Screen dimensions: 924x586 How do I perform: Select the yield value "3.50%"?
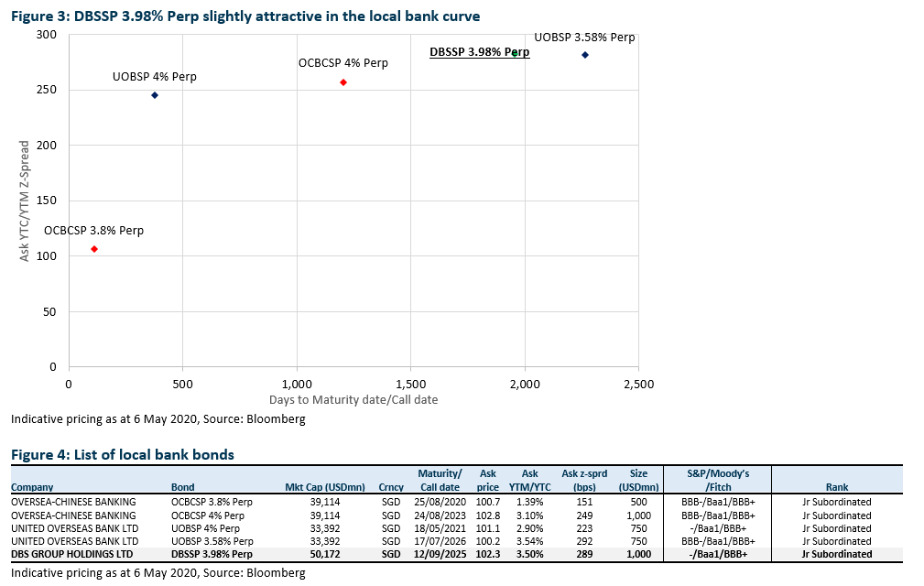(x=530, y=554)
